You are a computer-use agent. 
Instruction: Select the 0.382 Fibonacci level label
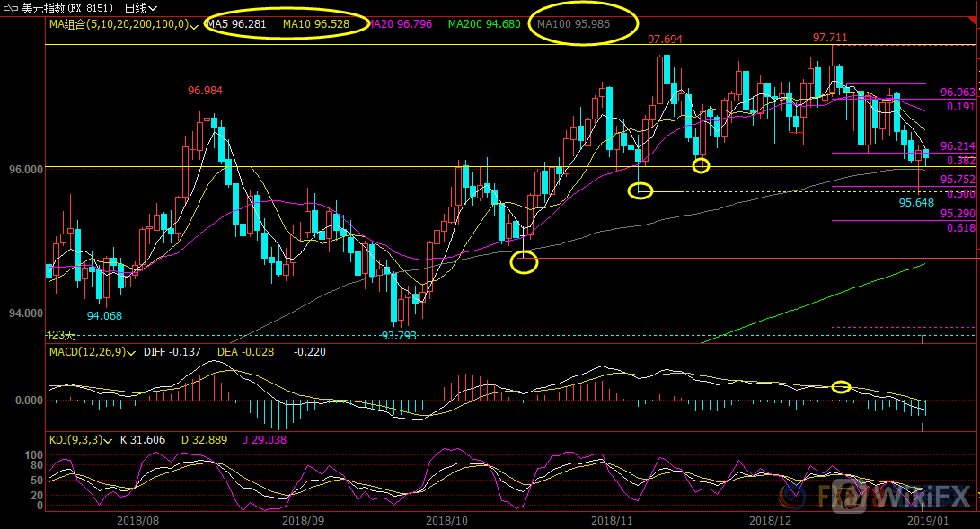point(960,161)
